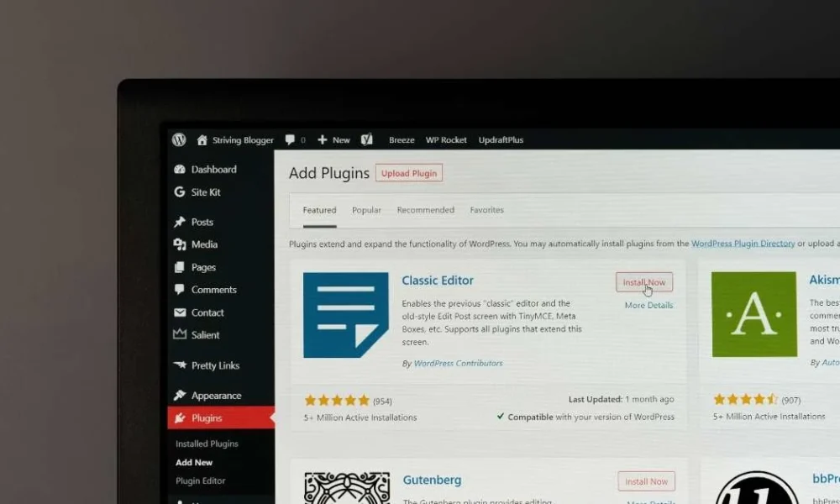This screenshot has width=840, height=504.
Task: Switch to the Popular tab
Action: 366,210
